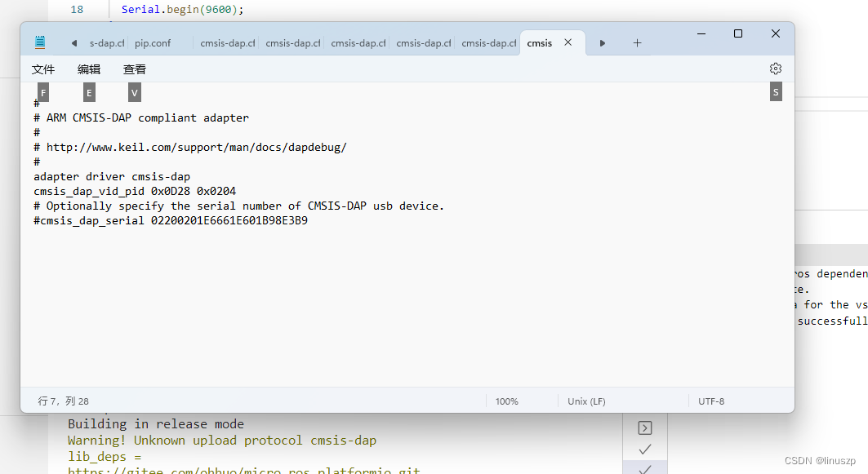The image size is (868, 474).
Task: Toggle the checkmark next to the upload protocol warning
Action: pyautogui.click(x=644, y=448)
